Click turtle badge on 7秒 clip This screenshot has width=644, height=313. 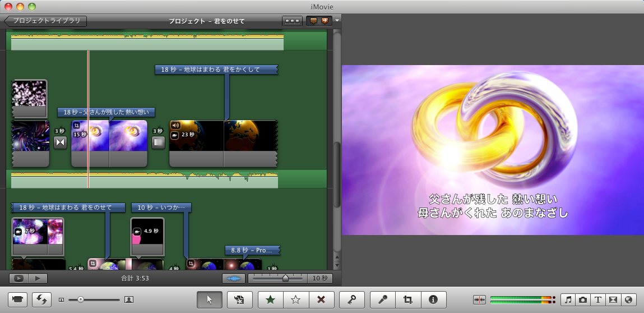[18, 232]
